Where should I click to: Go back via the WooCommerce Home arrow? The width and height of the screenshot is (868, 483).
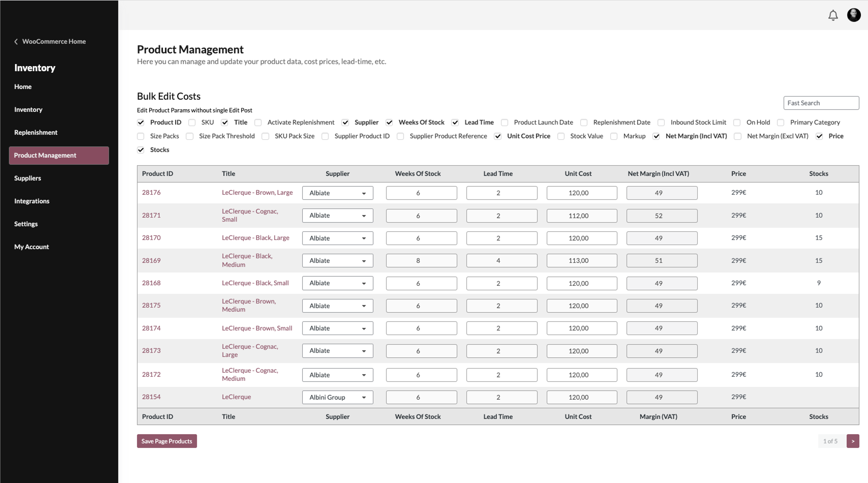16,41
